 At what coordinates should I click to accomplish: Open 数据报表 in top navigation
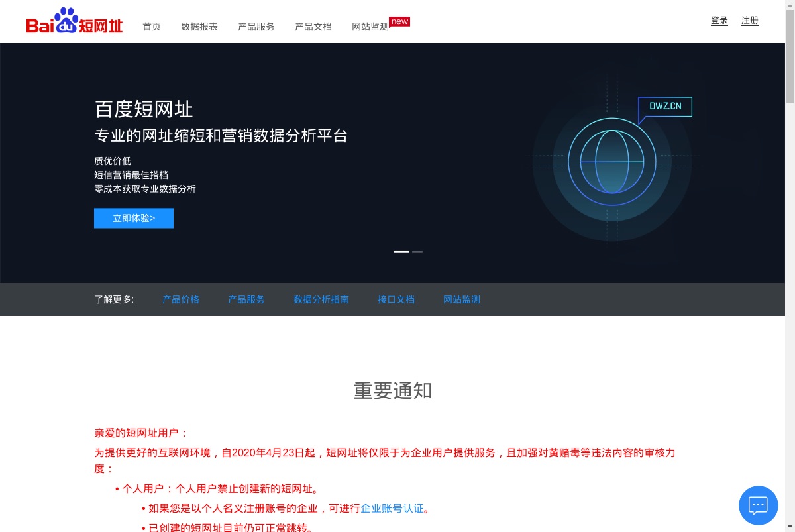click(199, 27)
